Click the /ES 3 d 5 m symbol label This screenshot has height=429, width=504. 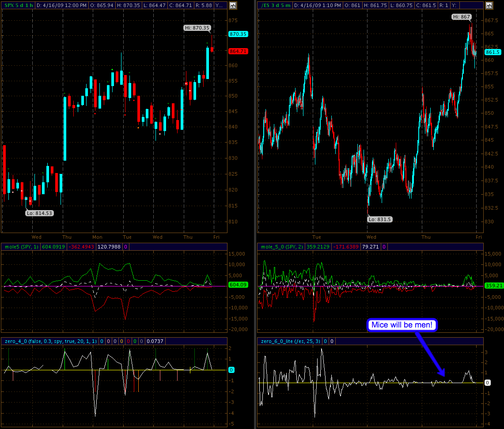(x=275, y=6)
